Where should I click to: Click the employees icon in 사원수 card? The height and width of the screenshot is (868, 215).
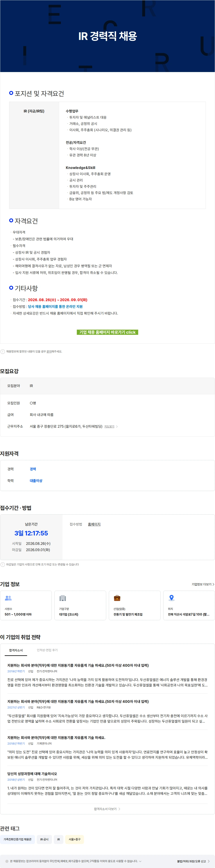pyautogui.click(x=9, y=598)
